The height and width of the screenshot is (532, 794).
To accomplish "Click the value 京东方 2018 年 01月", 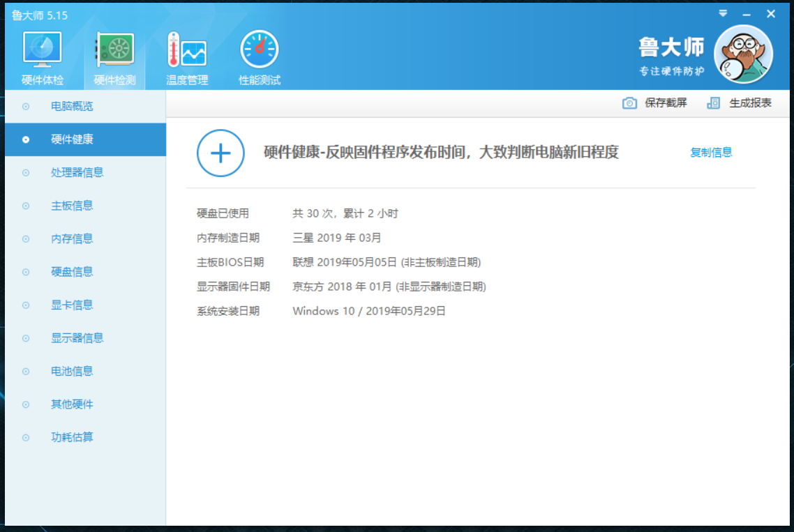I will [x=389, y=287].
